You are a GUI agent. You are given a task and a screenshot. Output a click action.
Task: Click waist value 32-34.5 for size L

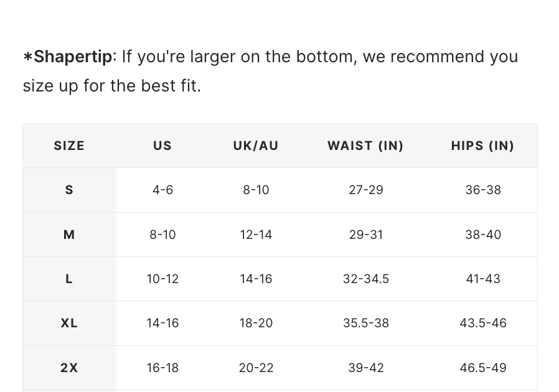365,279
